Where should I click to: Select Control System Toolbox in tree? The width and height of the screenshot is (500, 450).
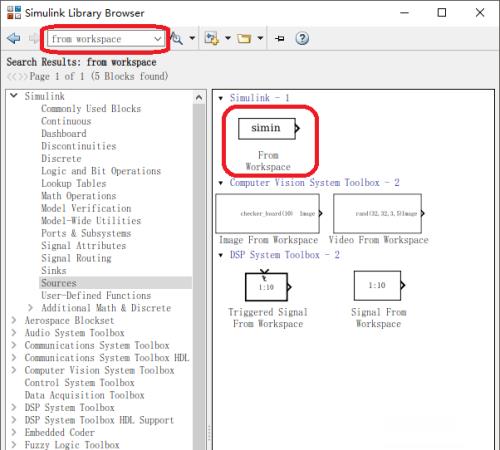(x=79, y=383)
